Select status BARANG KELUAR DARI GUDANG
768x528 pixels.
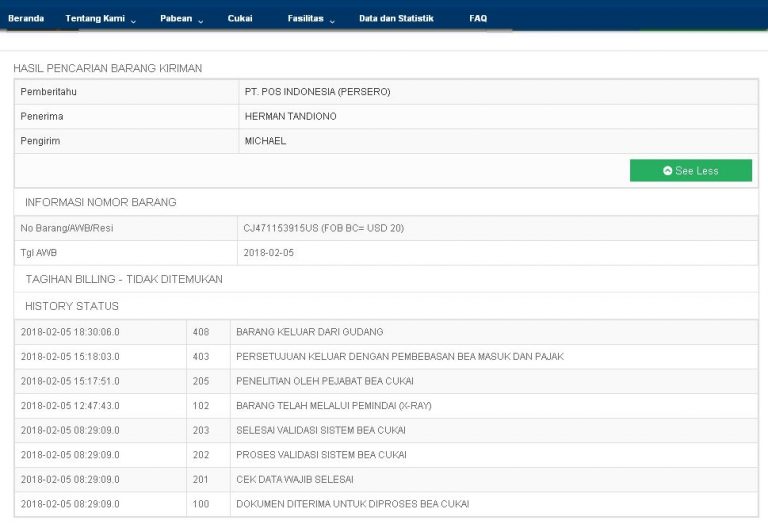click(x=310, y=332)
